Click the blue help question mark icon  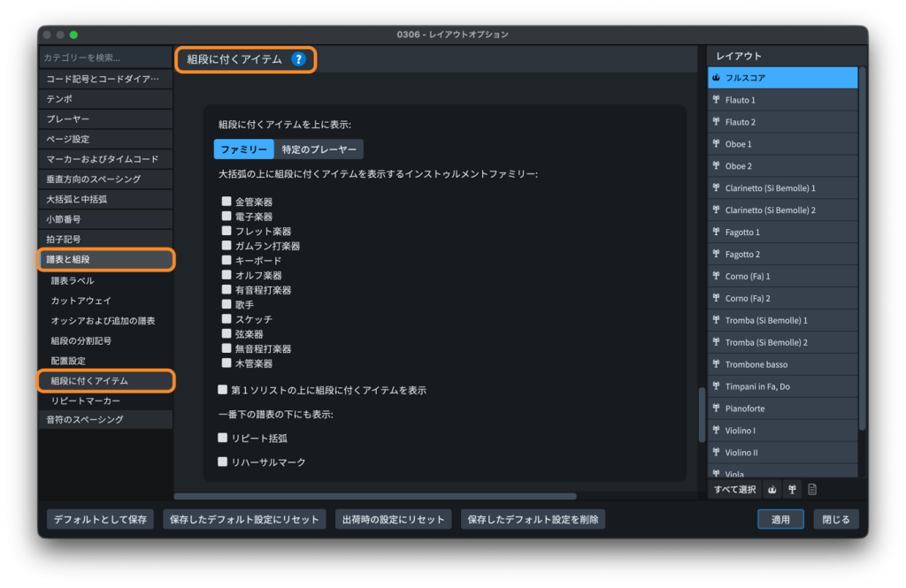click(298, 59)
